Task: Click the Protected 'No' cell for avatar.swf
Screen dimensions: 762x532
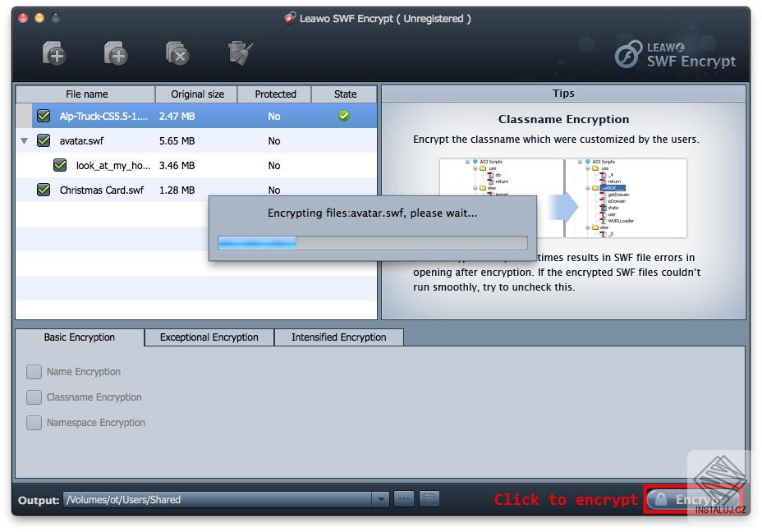Action: tap(274, 141)
